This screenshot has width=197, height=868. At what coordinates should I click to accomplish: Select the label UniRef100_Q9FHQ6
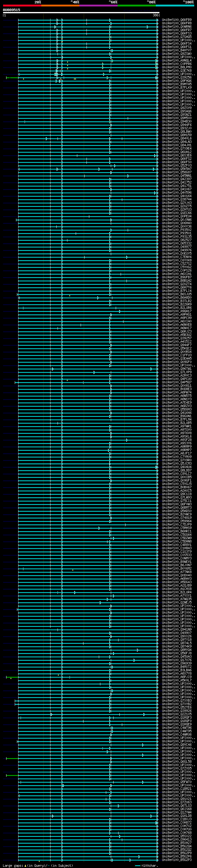[177, 81]
